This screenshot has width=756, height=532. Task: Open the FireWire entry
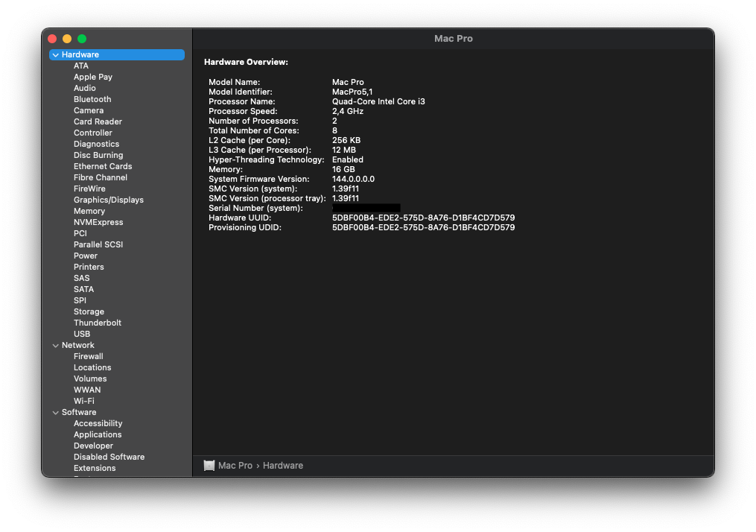[x=89, y=189]
